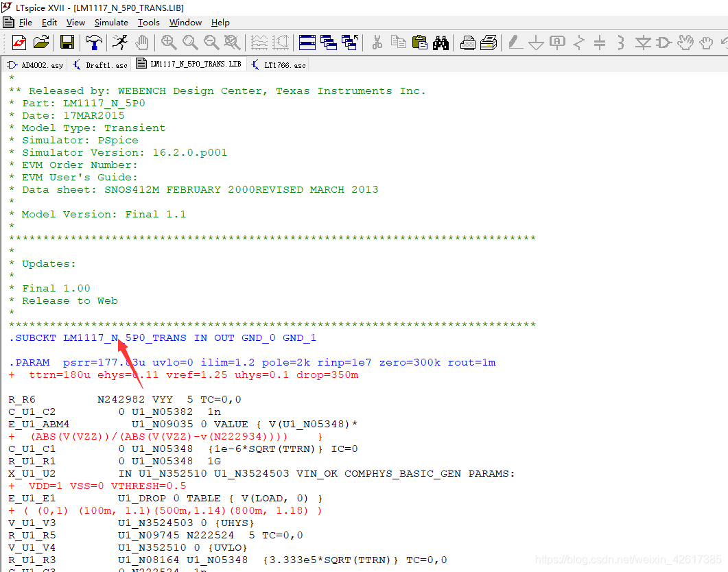Select the Move hand tool
Image resolution: width=728 pixels, height=572 pixels.
click(x=685, y=43)
